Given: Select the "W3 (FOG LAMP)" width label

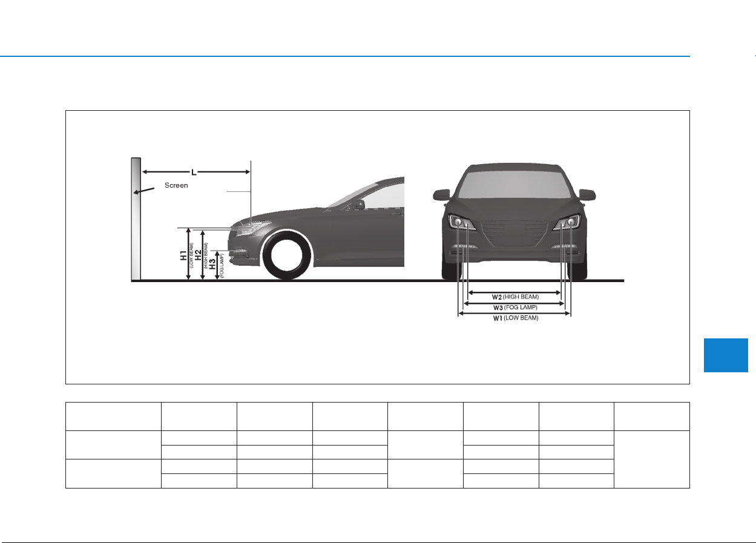Looking at the screenshot, I should pos(514,308).
